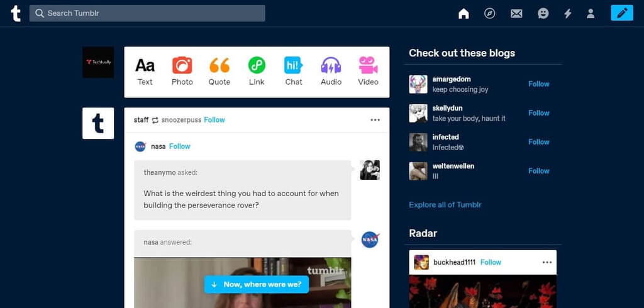The height and width of the screenshot is (308, 644).
Task: Open the Home dashboard icon
Action: (x=464, y=14)
